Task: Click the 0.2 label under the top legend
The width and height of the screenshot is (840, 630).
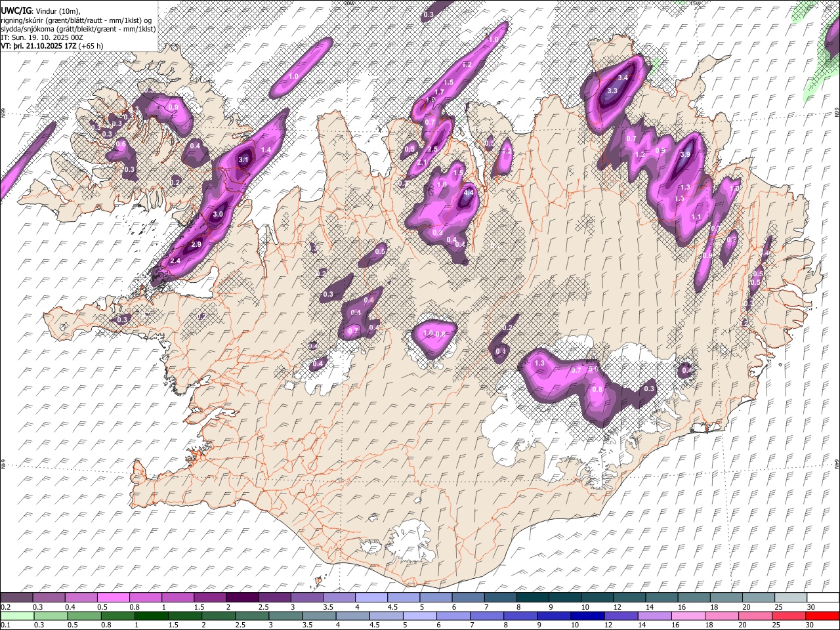Action: pyautogui.click(x=6, y=607)
